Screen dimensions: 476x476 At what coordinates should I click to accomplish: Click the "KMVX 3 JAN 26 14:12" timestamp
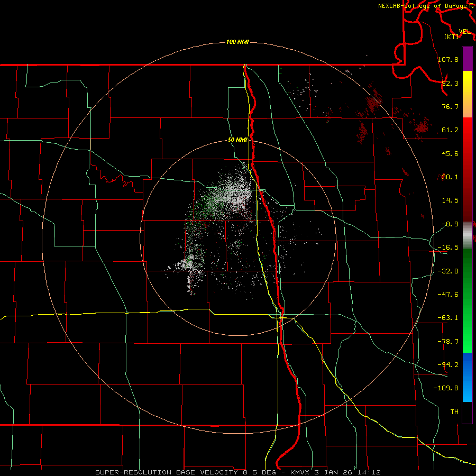335,472
